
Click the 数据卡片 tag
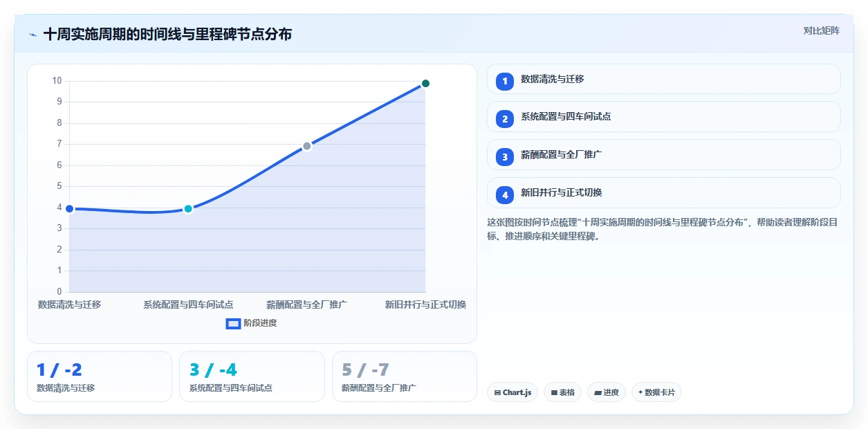[656, 392]
